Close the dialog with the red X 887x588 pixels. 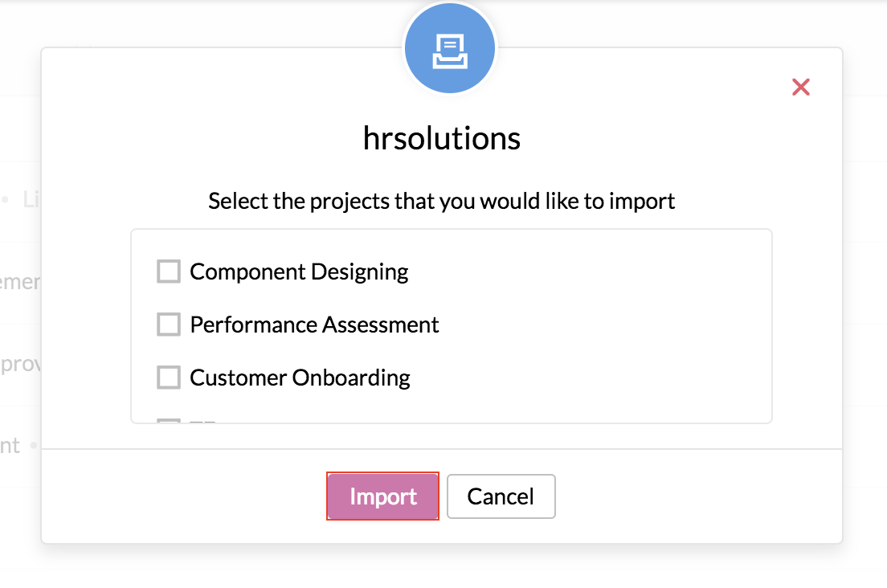(800, 87)
